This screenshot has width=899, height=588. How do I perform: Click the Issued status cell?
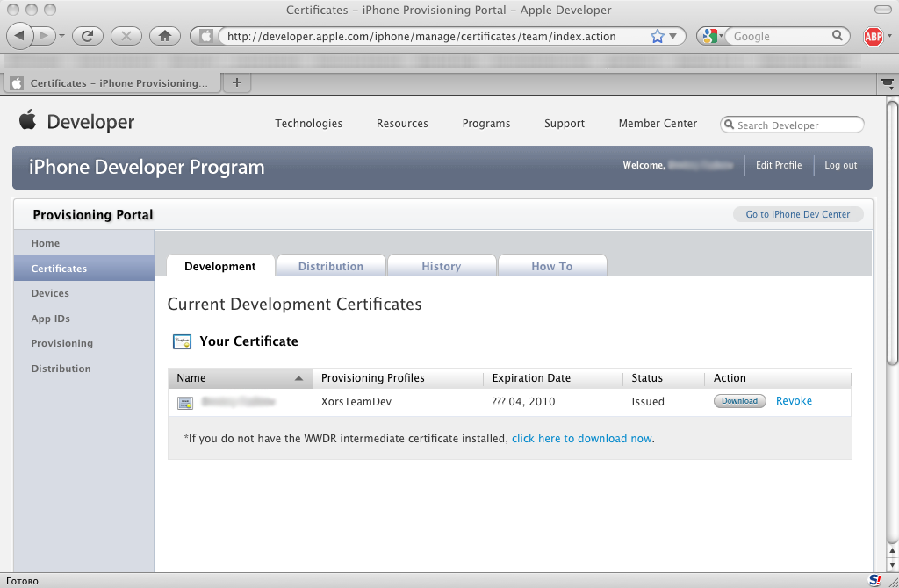(648, 401)
